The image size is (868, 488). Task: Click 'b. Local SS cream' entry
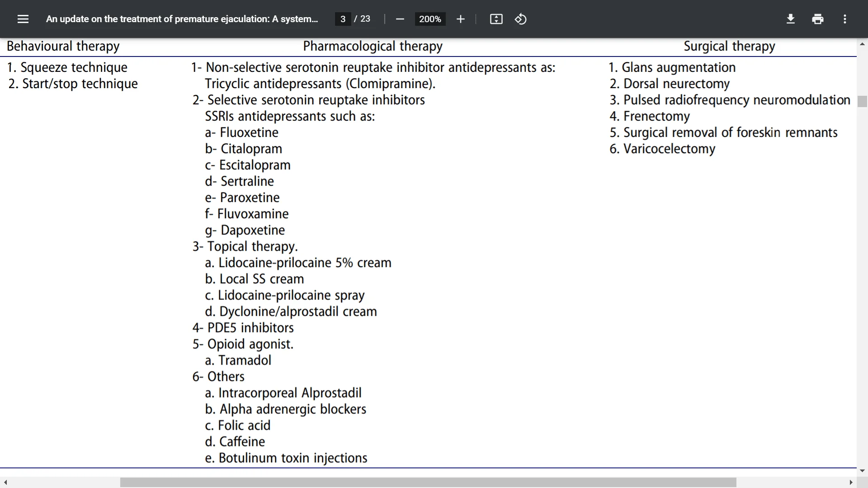click(255, 279)
